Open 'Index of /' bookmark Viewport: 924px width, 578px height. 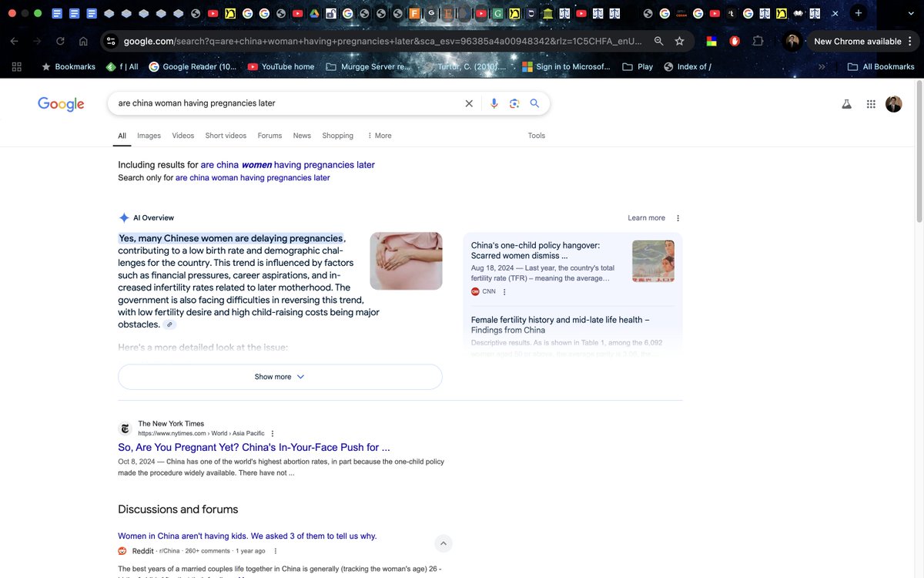[688, 67]
